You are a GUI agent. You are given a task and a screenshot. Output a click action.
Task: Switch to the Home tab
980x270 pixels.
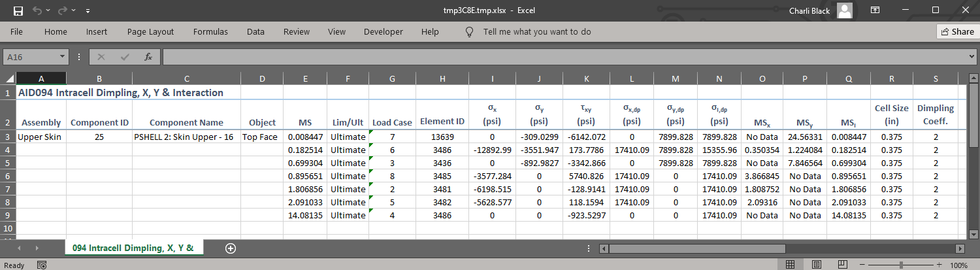tap(56, 31)
